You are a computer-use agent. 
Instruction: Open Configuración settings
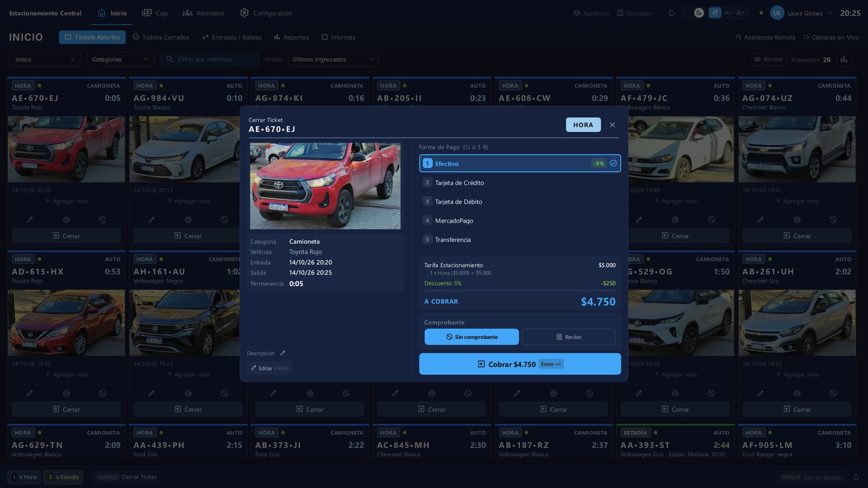pyautogui.click(x=266, y=13)
